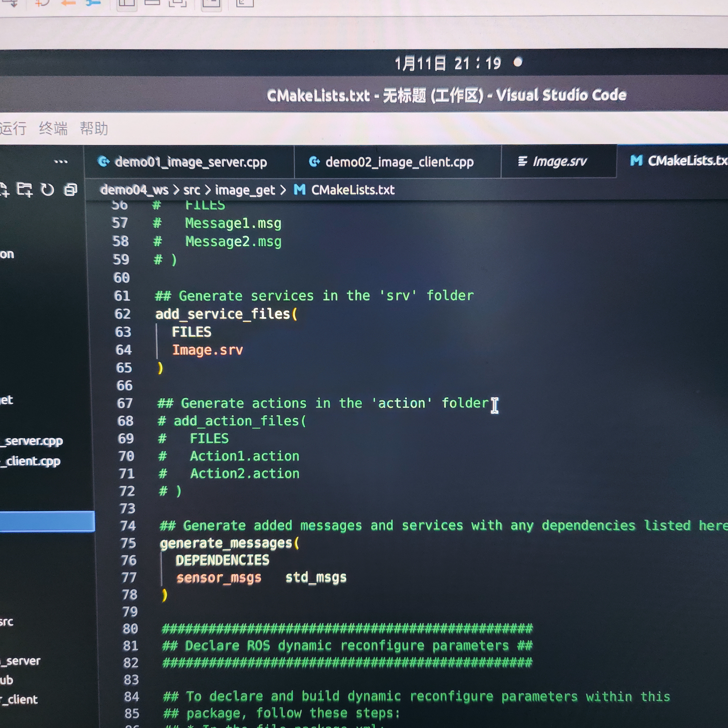Expand src breadcrumb dropdown
728x728 pixels.
pos(191,190)
